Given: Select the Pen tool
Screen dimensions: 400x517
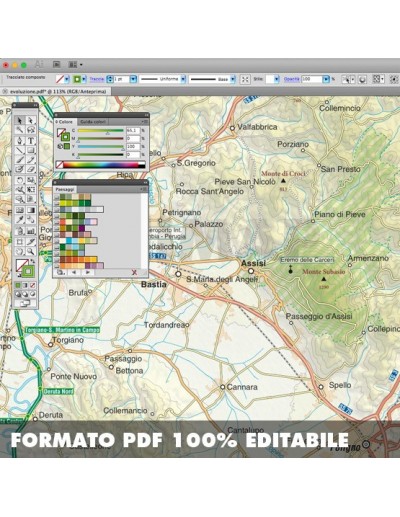Looking at the screenshot, I should [x=20, y=141].
